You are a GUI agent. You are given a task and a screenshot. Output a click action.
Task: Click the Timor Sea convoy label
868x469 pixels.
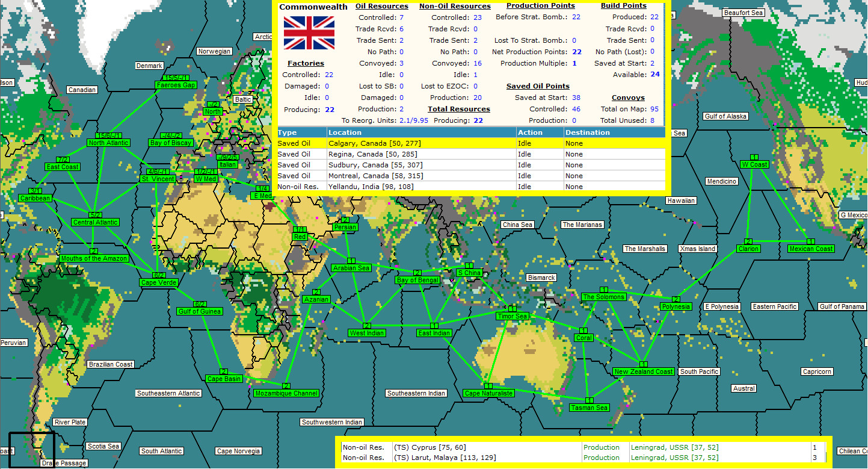[x=512, y=317]
